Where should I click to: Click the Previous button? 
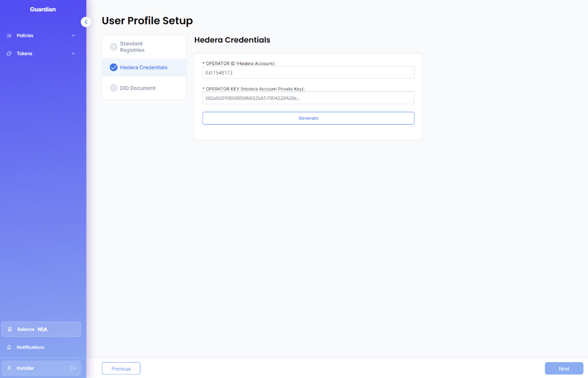[121, 369]
